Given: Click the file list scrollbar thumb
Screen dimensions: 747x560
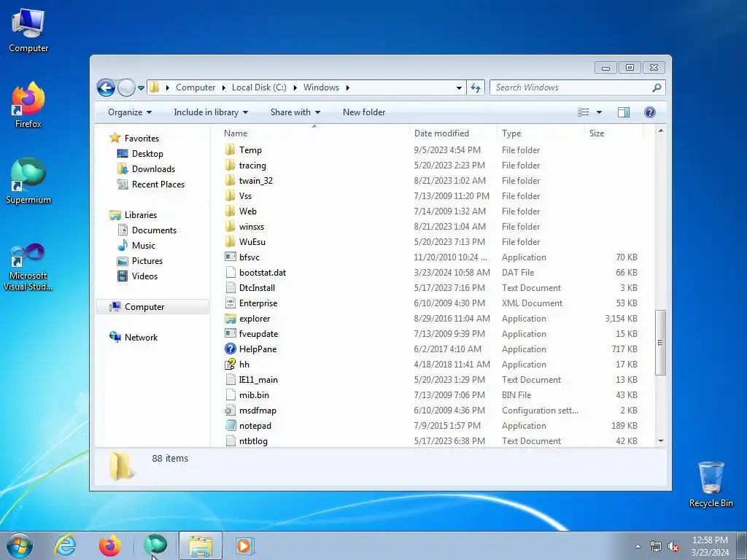Looking at the screenshot, I should pyautogui.click(x=660, y=343).
